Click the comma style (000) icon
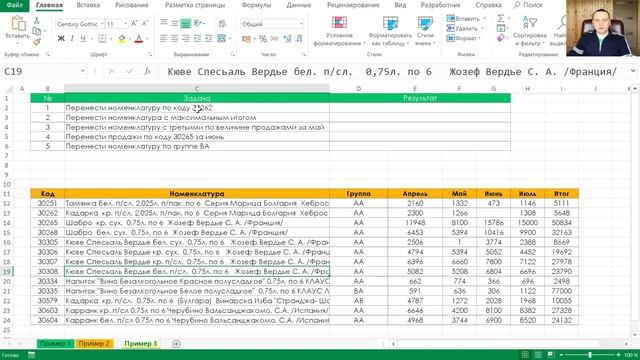 (x=274, y=39)
